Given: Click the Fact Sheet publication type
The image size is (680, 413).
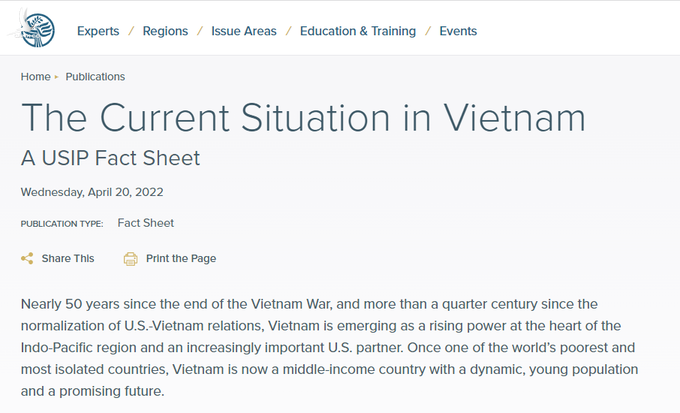Looking at the screenshot, I should pyautogui.click(x=146, y=223).
